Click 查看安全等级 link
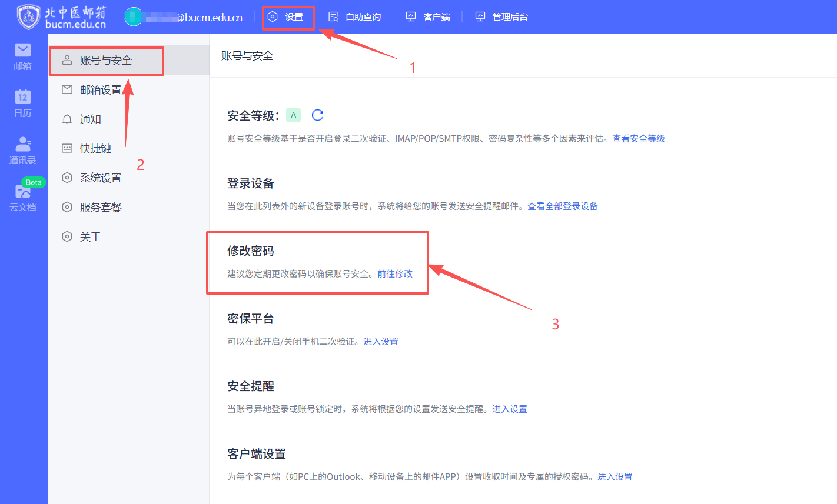The width and height of the screenshot is (837, 504). (x=638, y=139)
